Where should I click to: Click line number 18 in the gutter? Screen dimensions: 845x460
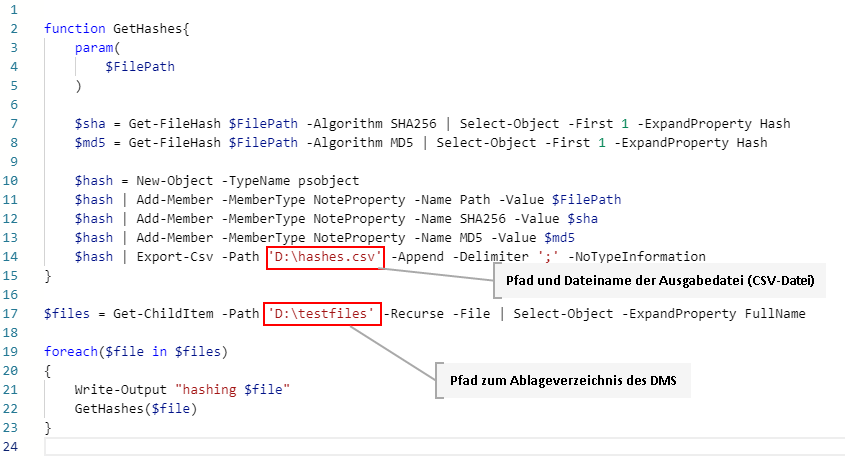click(10, 332)
